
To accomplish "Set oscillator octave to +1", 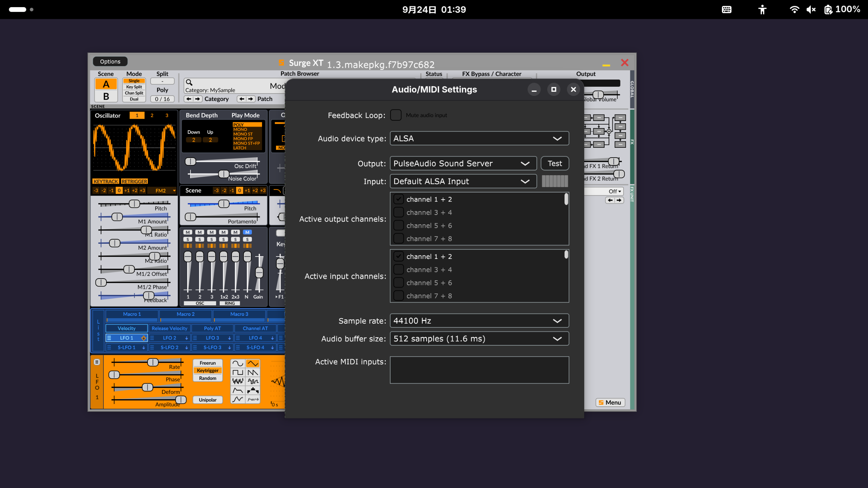I will 127,190.
